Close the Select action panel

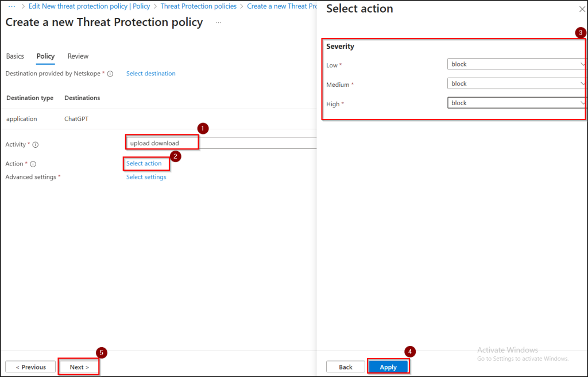click(582, 9)
